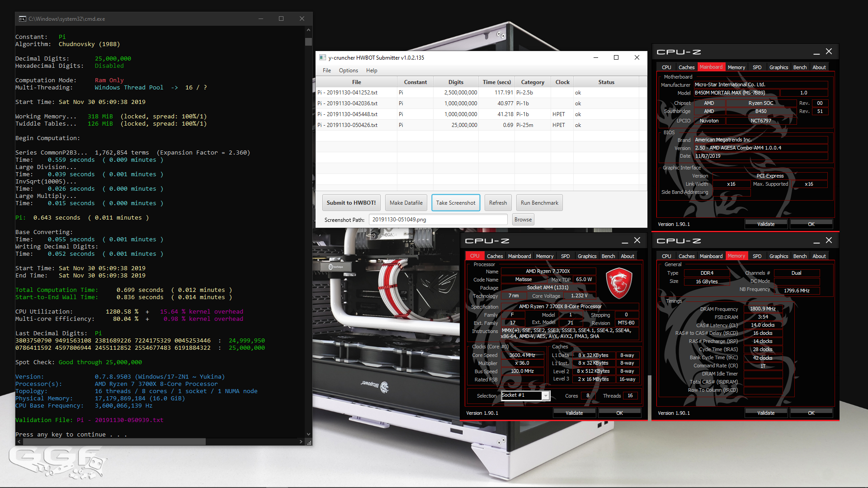Open Bench tab in the CPU-Z CPU window

(608, 256)
